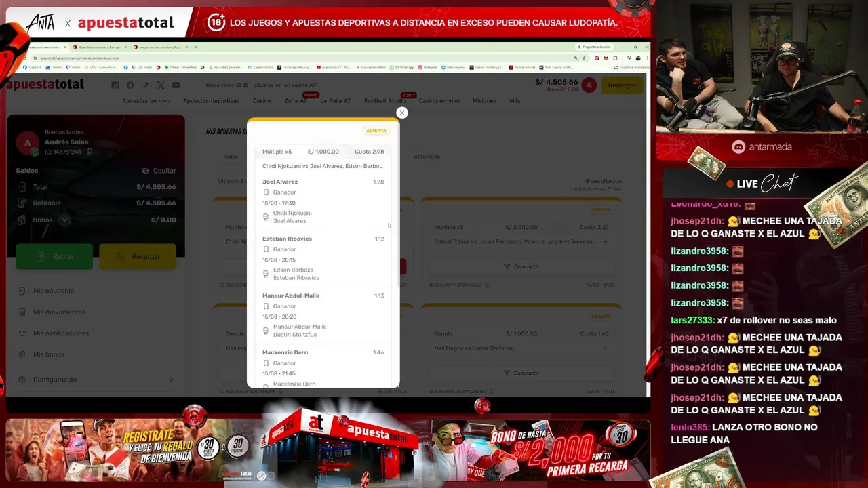
Task: Click the fight icon beside Edson Barboza
Action: (x=266, y=274)
